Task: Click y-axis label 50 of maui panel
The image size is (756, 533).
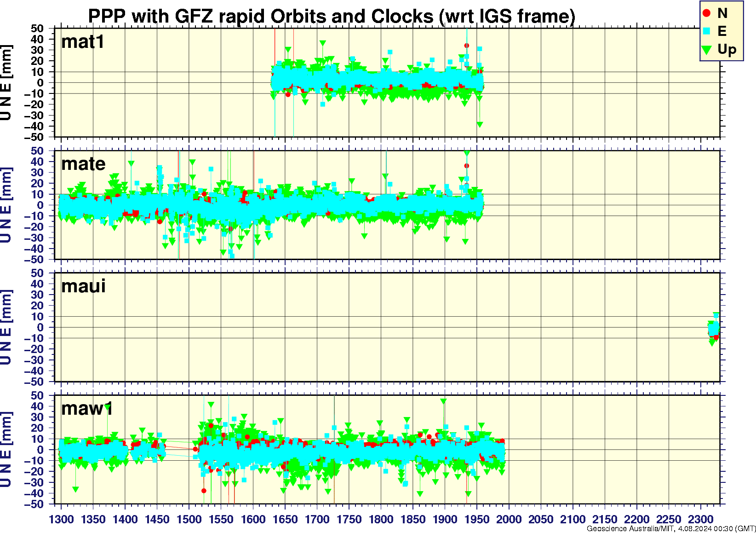Action: (37, 273)
